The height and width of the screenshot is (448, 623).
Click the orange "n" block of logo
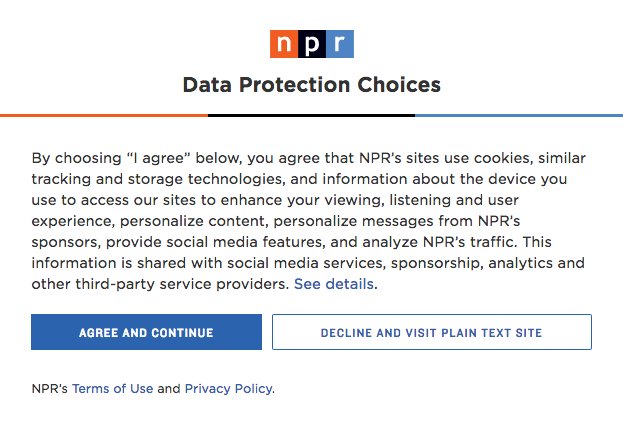284,44
